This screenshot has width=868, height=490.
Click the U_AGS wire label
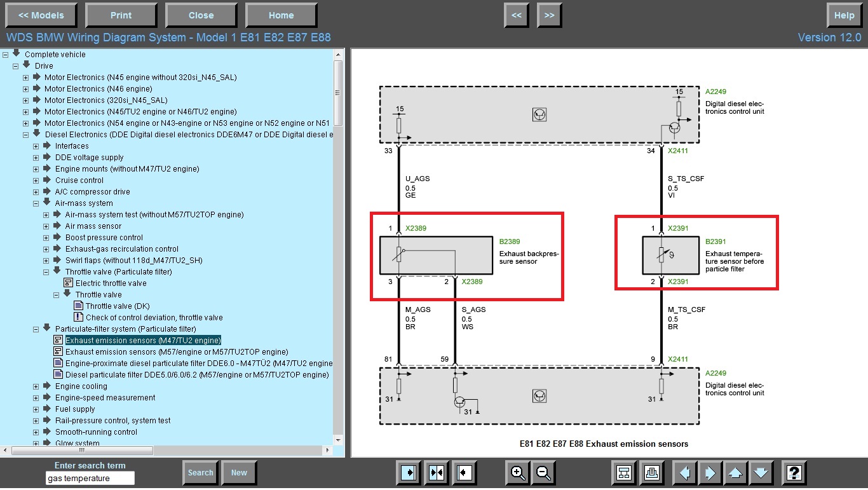pyautogui.click(x=417, y=179)
